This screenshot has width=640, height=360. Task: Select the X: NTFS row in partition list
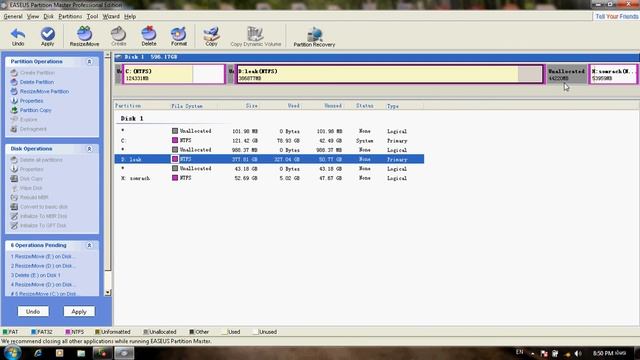point(269,178)
